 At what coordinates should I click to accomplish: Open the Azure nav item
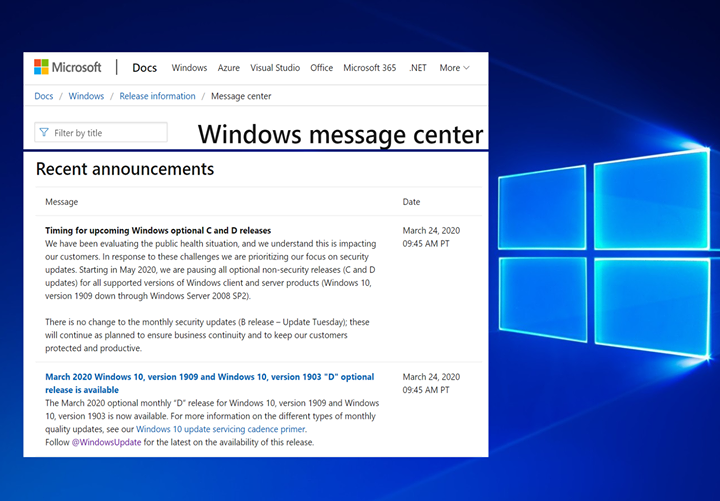point(228,68)
